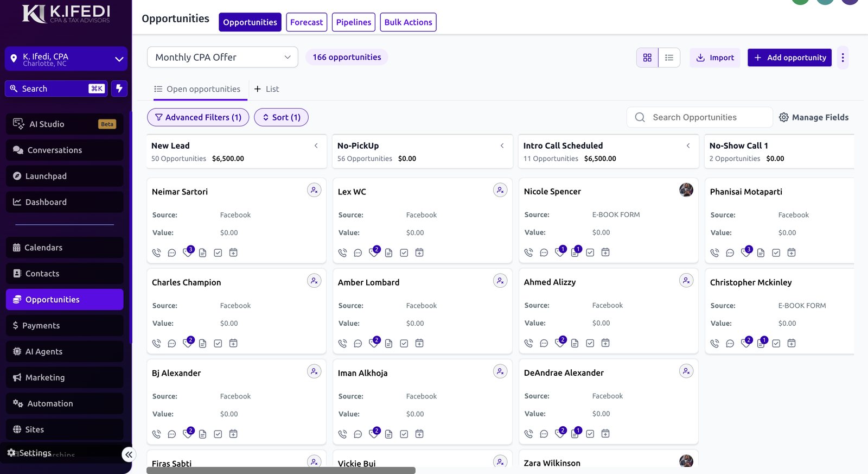868x474 pixels.
Task: Open more options three-dot menu
Action: [x=843, y=58]
